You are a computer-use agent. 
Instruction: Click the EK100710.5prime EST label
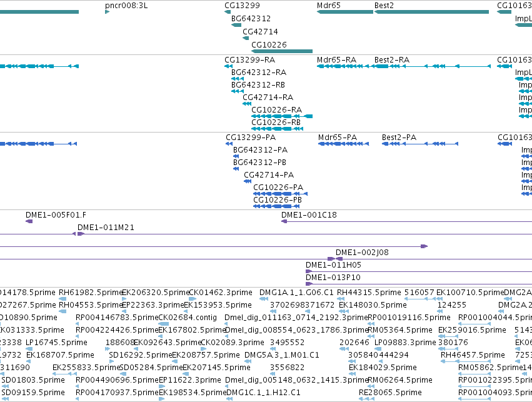point(470,293)
